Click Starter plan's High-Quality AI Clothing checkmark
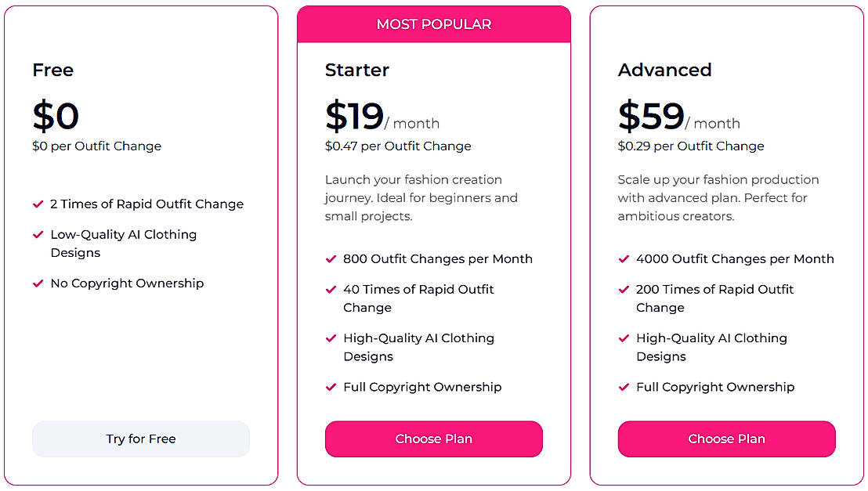The width and height of the screenshot is (868, 491). 331,338
